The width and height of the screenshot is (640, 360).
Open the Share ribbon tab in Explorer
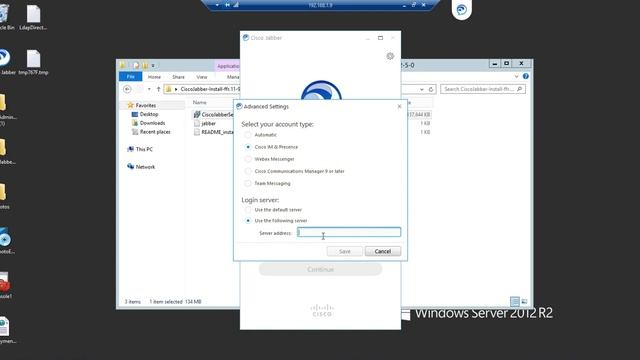(178, 77)
